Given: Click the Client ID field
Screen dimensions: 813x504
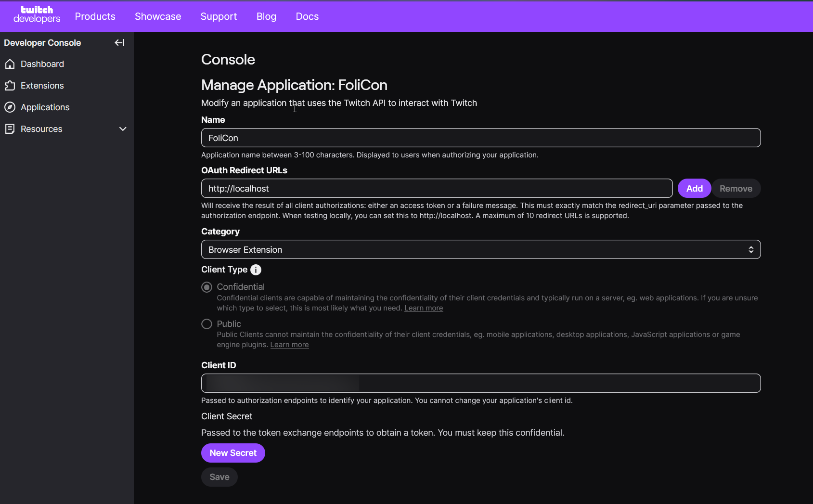Looking at the screenshot, I should 481,383.
